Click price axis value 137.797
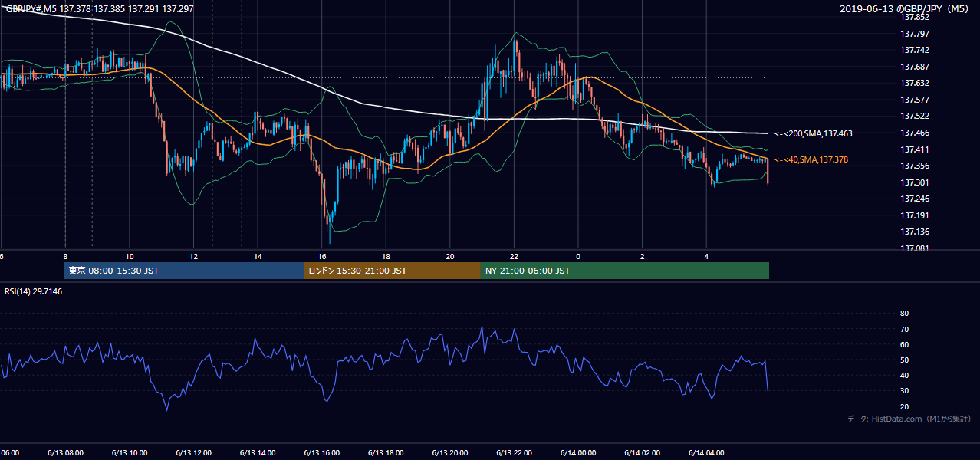Image resolution: width=980 pixels, height=460 pixels. point(914,34)
